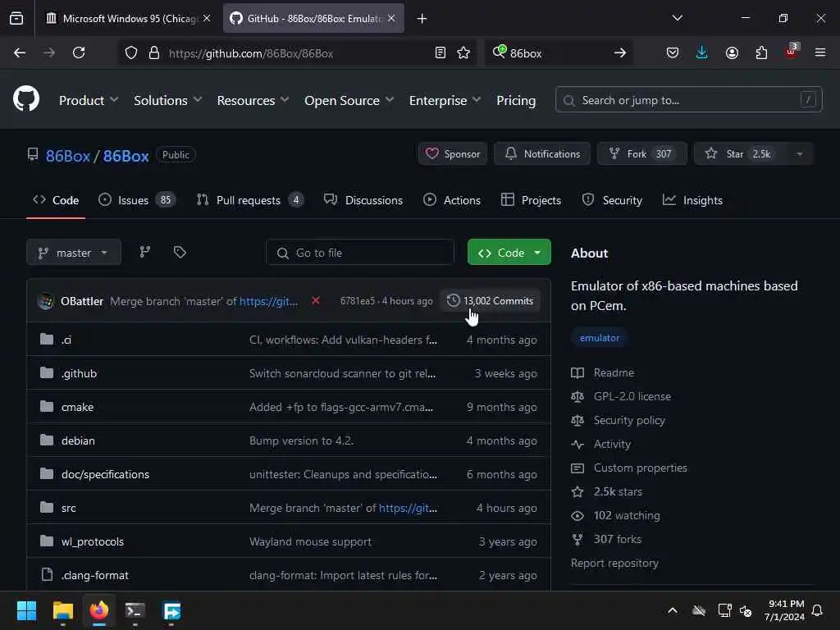Open the Firefox hamburger menu
Screen dimensions: 840x630
coord(820,52)
